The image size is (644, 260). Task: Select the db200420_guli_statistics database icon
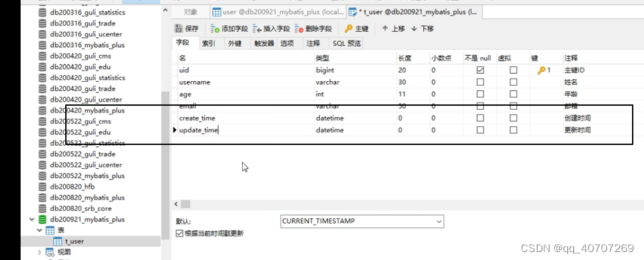coord(43,78)
